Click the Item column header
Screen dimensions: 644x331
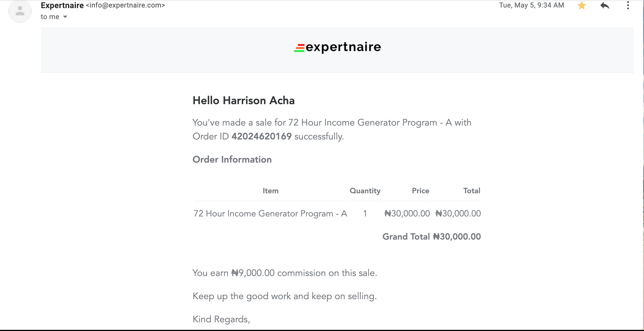point(270,191)
